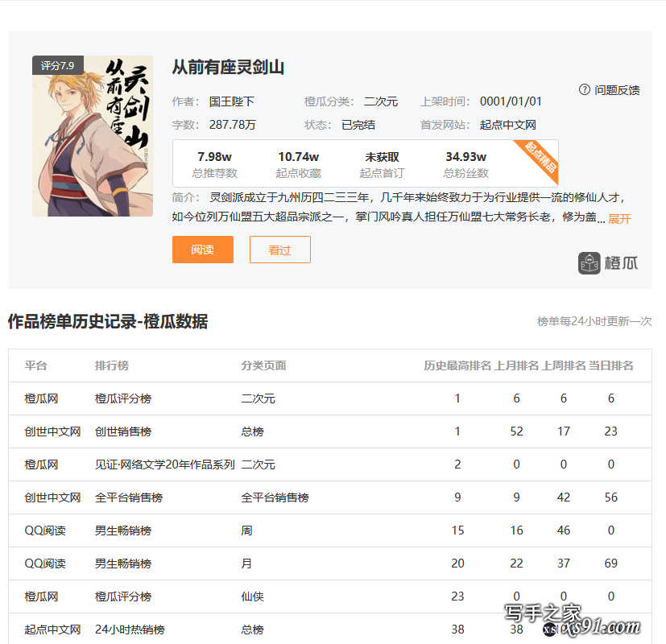Click the 52 上月排名 value for 创世销售榜
Viewport: 666px width, 644px height.
(516, 431)
